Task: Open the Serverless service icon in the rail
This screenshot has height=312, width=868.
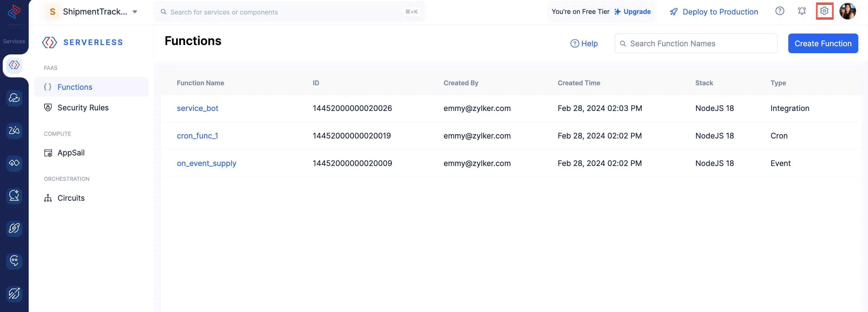Action: (x=14, y=65)
